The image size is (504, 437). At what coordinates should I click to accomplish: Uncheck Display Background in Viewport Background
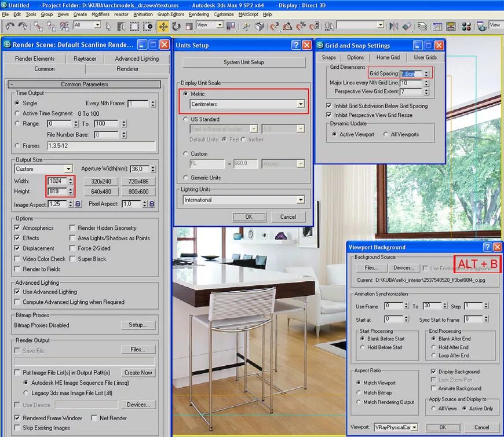pyautogui.click(x=433, y=372)
